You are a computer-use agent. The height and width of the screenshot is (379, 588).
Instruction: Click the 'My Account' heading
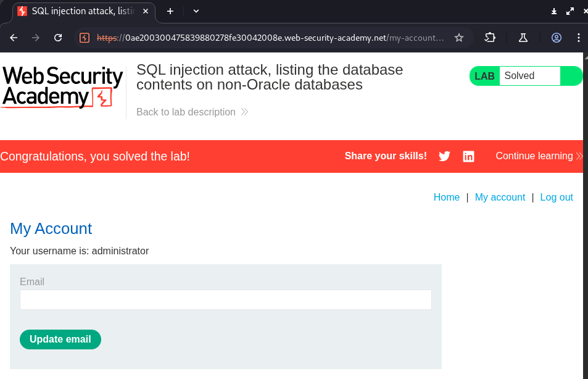click(51, 228)
